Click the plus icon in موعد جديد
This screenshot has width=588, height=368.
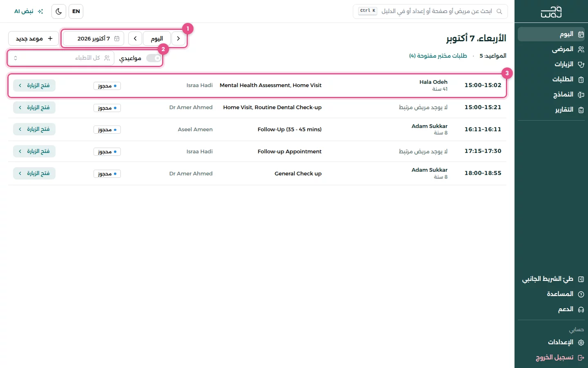pos(50,38)
